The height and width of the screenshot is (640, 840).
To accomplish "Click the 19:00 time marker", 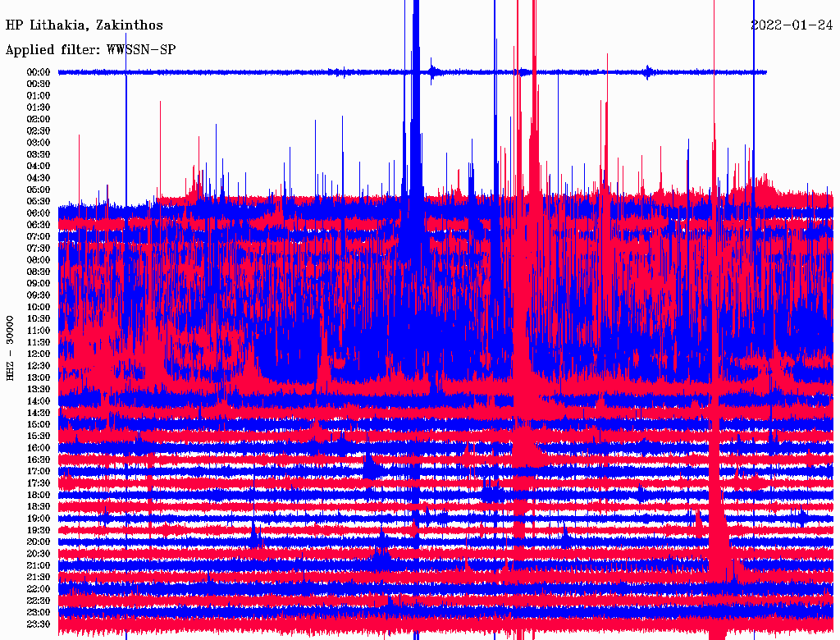I will pyautogui.click(x=39, y=519).
